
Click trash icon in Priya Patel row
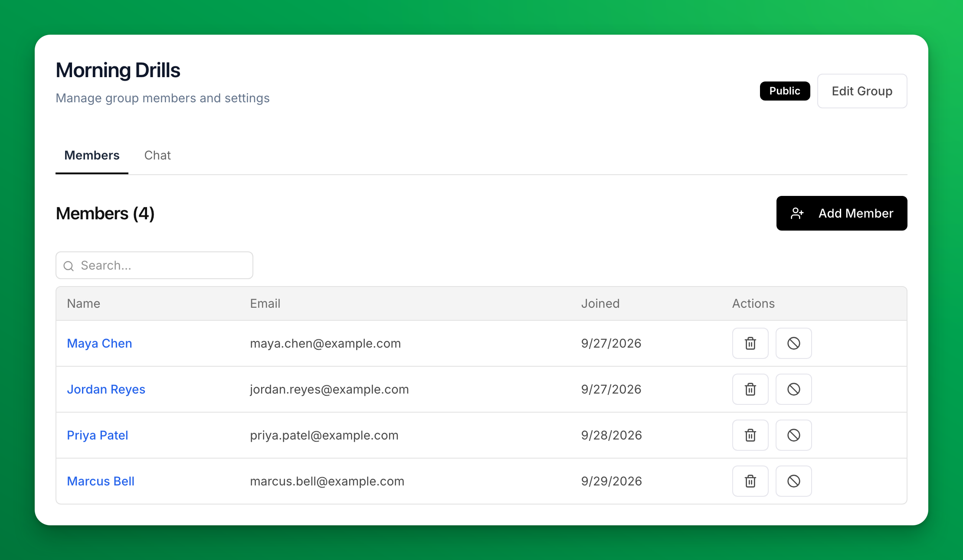(x=750, y=435)
